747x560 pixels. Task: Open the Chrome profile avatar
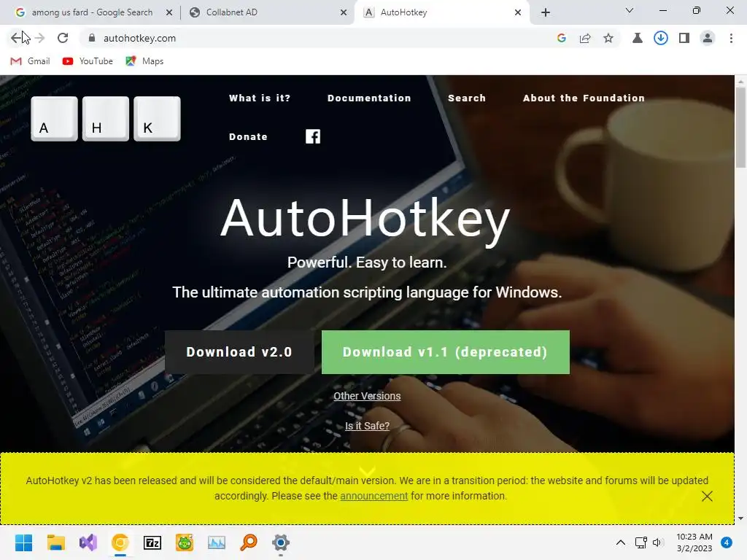pos(708,38)
